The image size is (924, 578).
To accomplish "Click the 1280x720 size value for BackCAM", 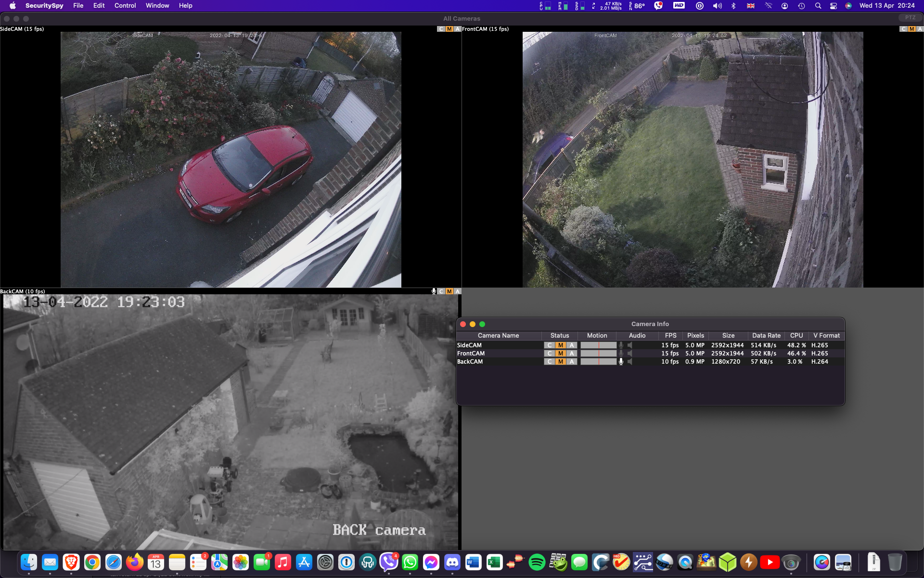I will point(726,362).
